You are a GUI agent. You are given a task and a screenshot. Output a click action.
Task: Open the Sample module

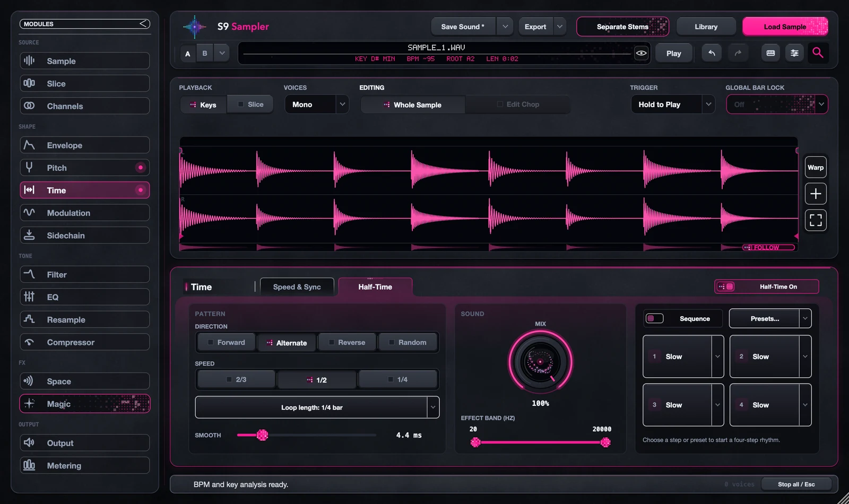[85, 61]
